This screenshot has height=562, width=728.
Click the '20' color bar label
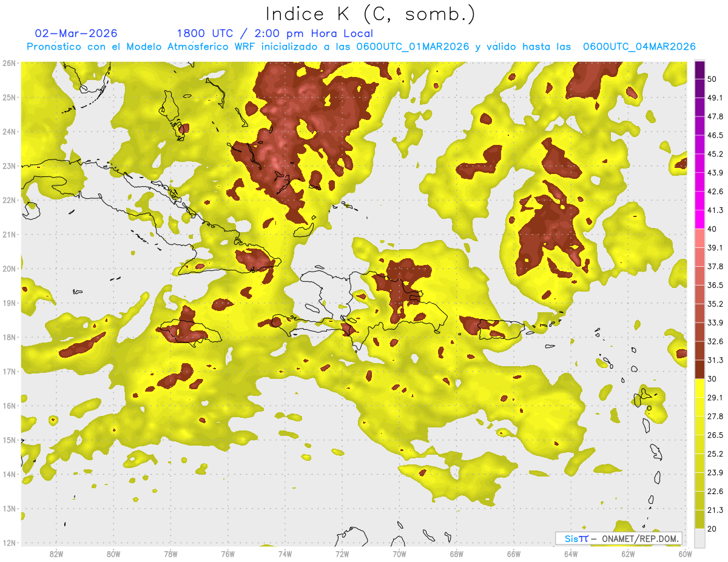tap(712, 529)
